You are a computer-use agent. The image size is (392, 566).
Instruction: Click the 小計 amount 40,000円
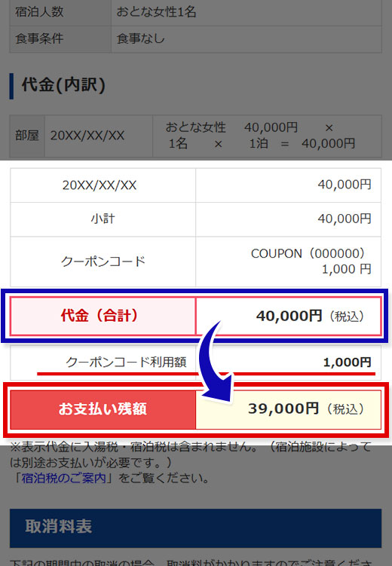click(x=345, y=219)
